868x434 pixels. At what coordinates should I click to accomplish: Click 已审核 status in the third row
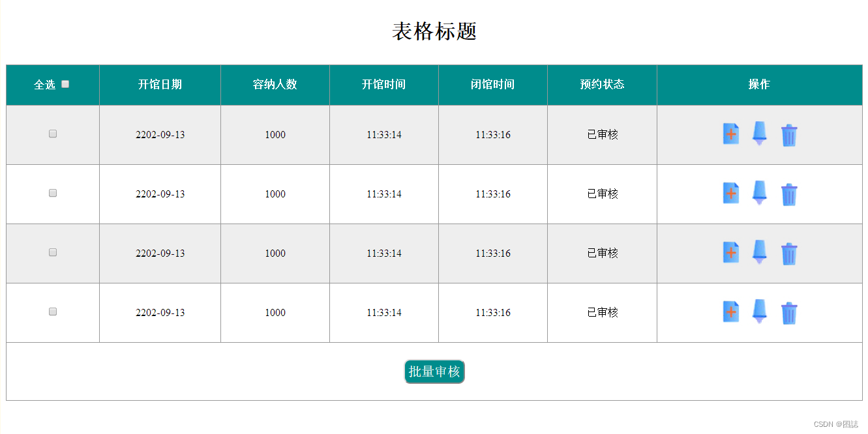pos(603,253)
